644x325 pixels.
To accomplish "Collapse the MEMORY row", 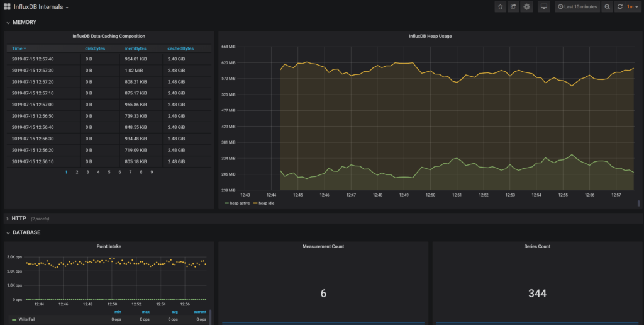I will coord(22,22).
